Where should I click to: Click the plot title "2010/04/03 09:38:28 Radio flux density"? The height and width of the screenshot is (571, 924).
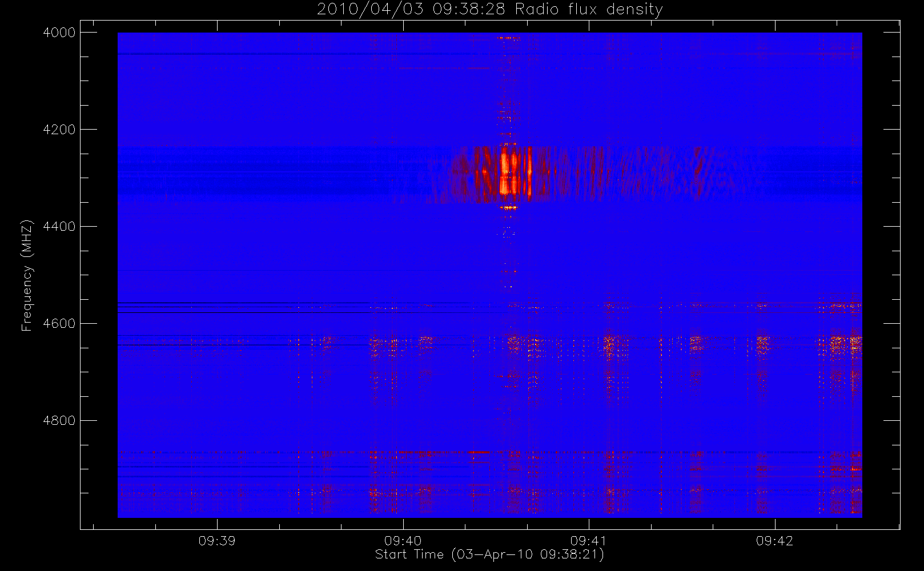pos(489,10)
